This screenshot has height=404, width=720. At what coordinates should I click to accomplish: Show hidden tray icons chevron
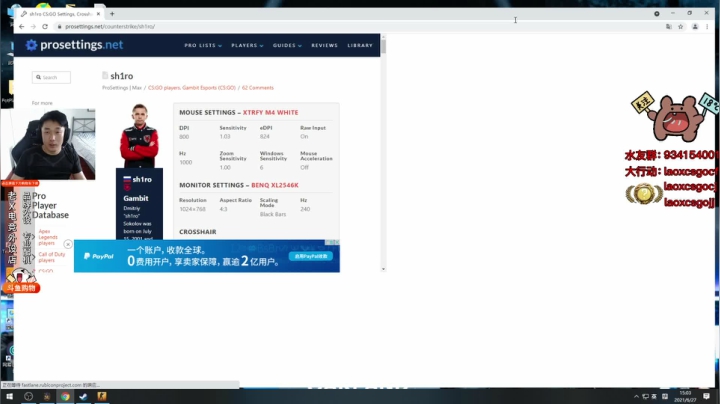[636, 396]
